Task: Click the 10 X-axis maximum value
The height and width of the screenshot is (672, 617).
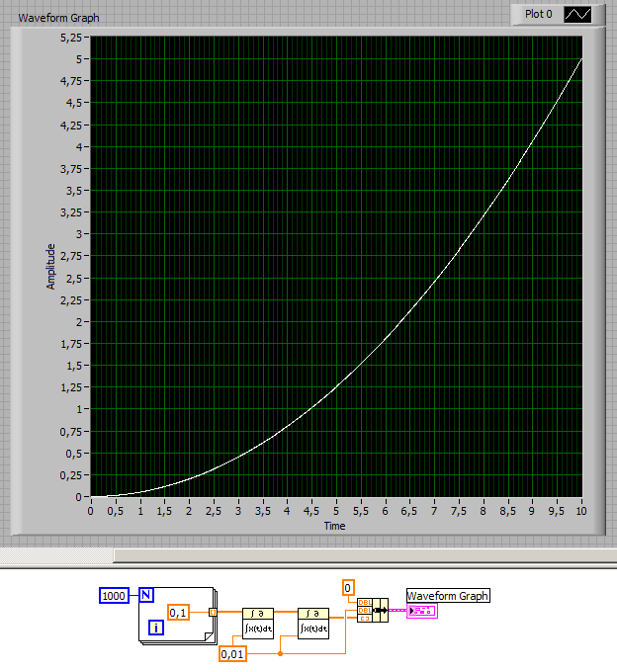Action: tap(581, 511)
